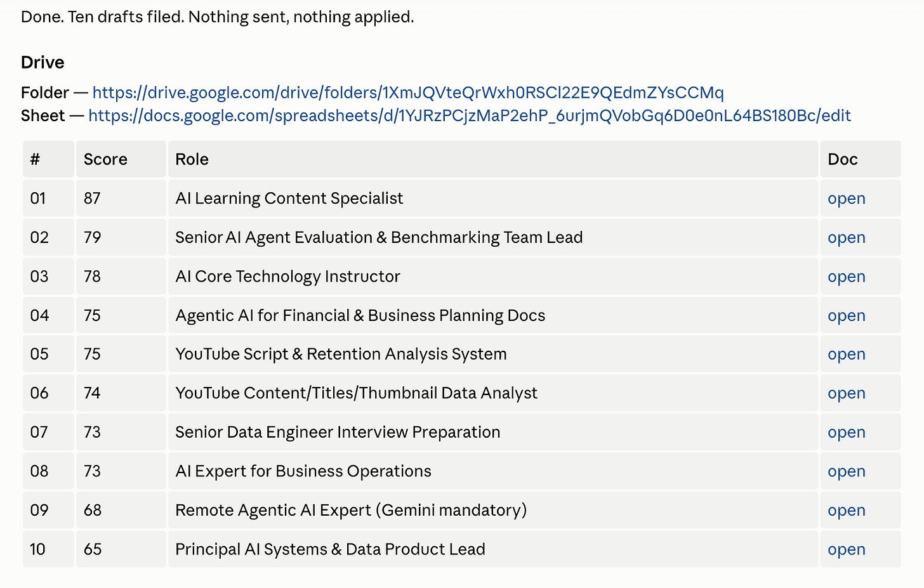Select the AI Learning Content Specialist role cell
The width and height of the screenshot is (924, 588).
click(493, 199)
